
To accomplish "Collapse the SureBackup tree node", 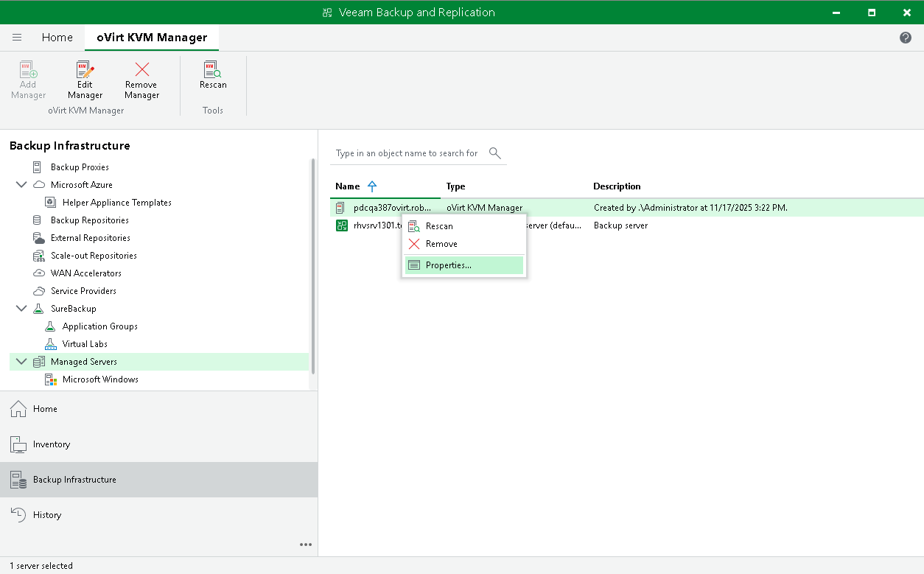I will click(x=21, y=309).
